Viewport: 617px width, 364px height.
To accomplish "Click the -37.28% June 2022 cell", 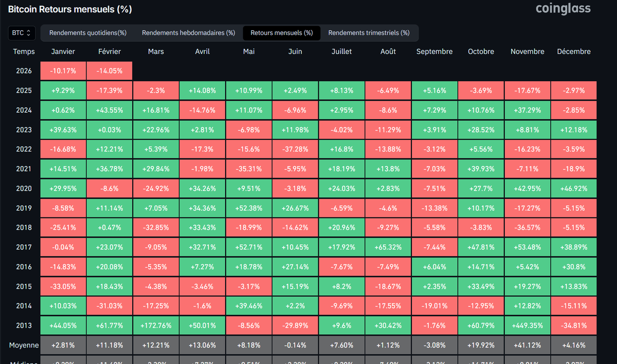I will [295, 149].
